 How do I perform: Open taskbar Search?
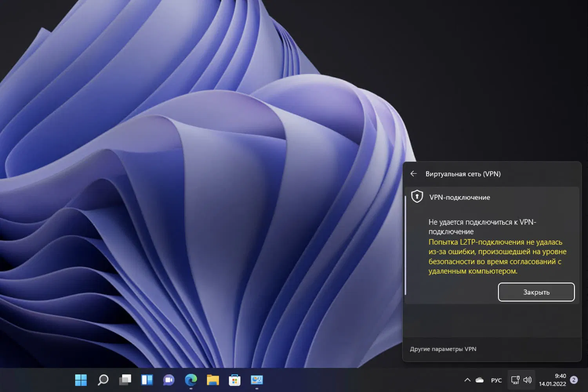click(x=103, y=380)
